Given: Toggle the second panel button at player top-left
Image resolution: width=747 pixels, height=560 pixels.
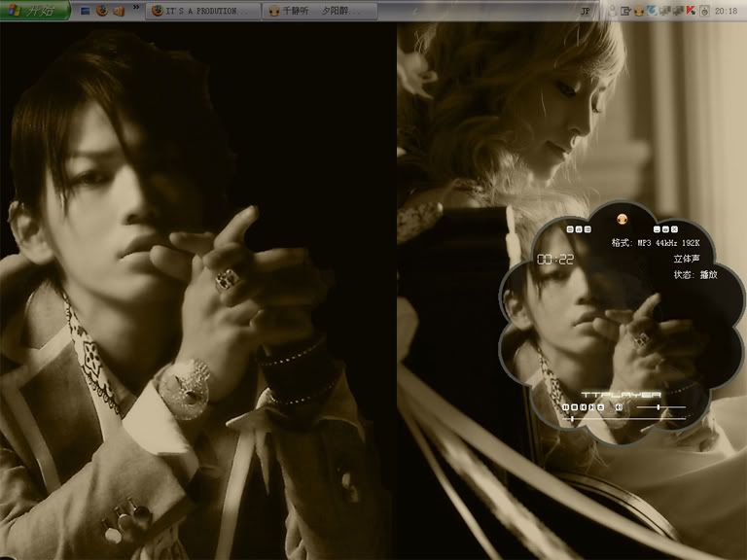Looking at the screenshot, I should point(579,229).
